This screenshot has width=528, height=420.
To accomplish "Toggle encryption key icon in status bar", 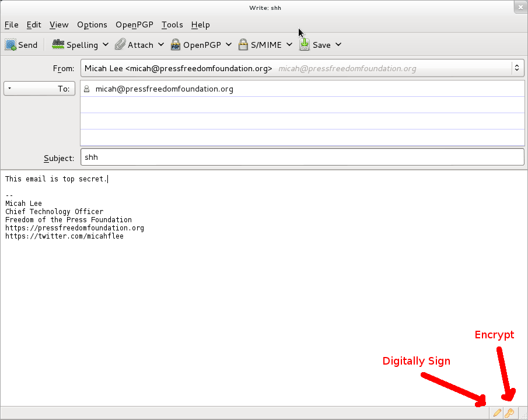I will tap(509, 413).
